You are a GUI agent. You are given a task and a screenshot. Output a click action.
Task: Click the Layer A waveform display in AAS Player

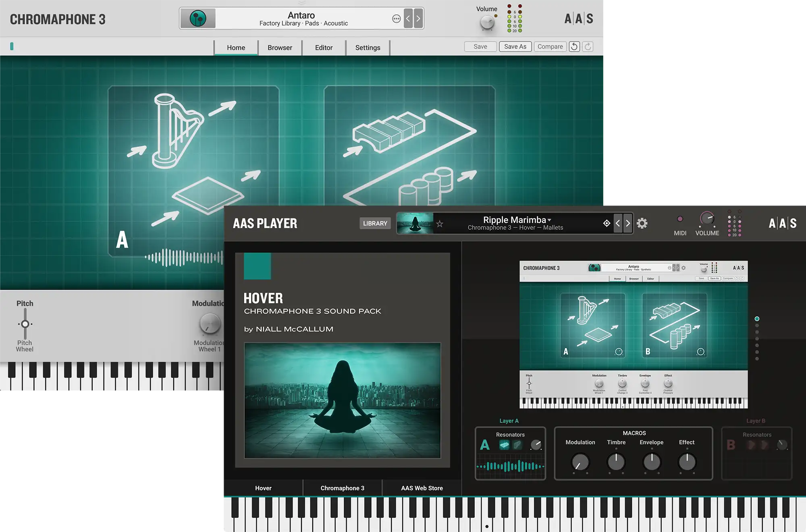510,466
